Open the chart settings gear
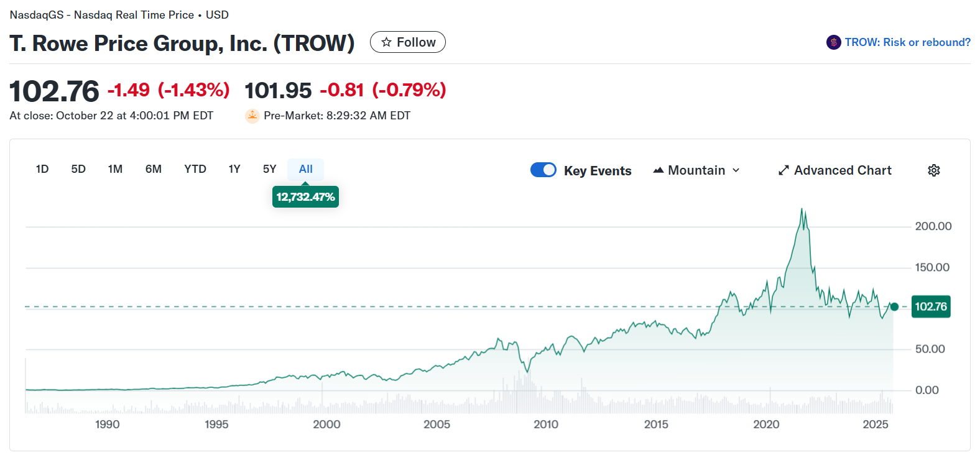 click(934, 170)
